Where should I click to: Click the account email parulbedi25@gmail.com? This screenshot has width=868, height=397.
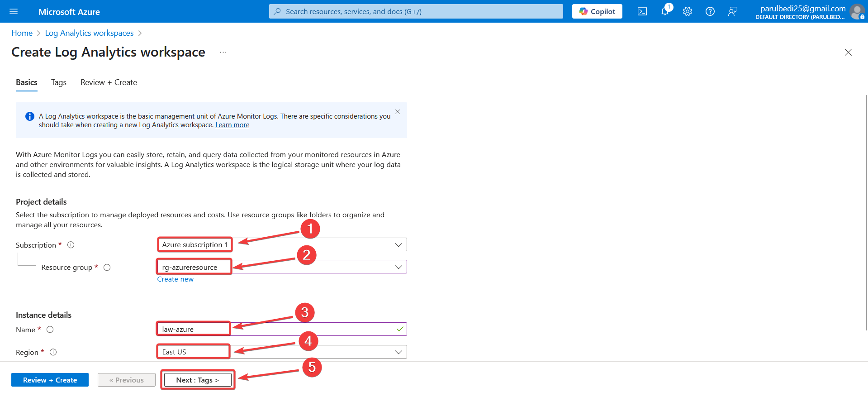click(803, 9)
